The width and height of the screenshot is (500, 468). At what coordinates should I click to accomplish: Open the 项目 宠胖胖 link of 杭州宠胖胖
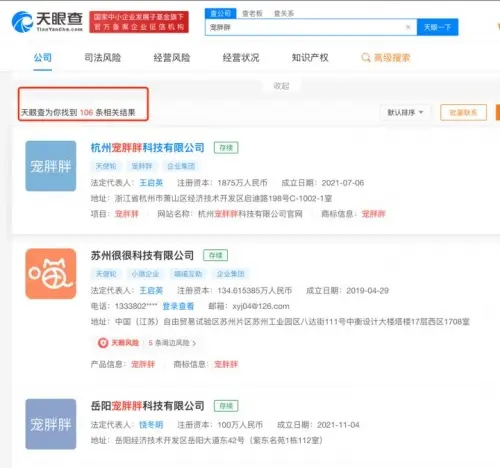tap(127, 214)
